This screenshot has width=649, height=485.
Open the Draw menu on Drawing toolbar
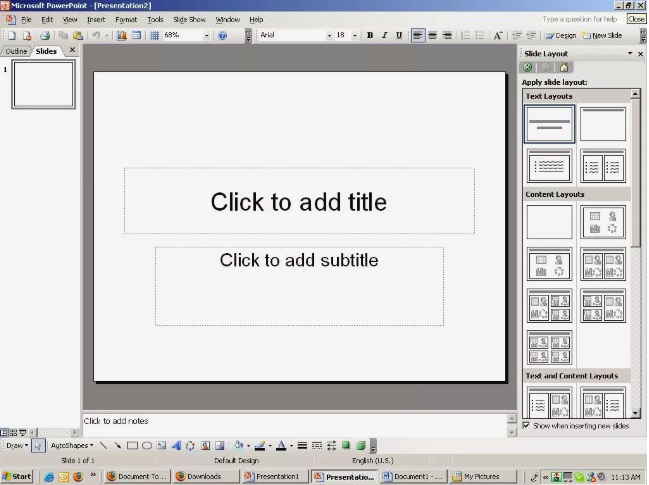point(16,446)
